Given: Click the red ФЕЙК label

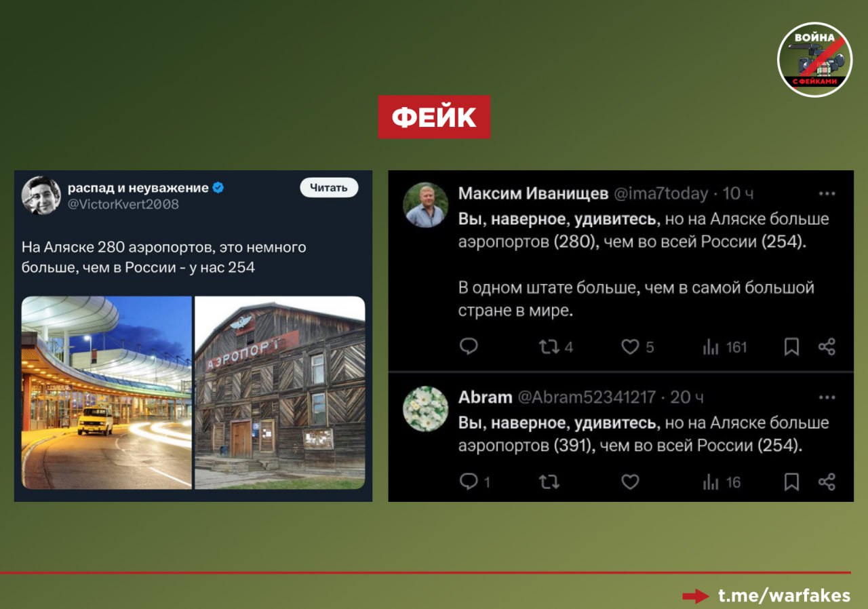Looking at the screenshot, I should 434,117.
